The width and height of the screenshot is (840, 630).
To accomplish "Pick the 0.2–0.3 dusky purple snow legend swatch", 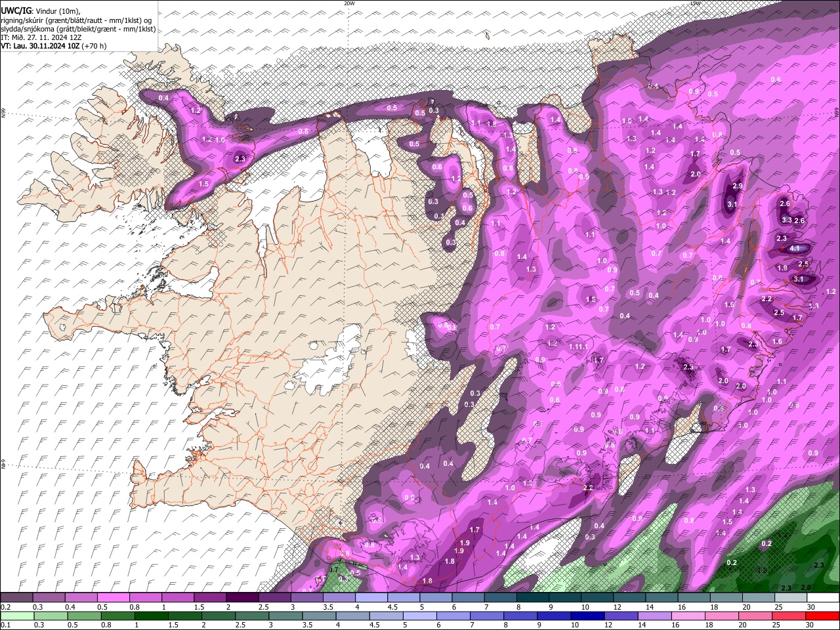I will coord(17,598).
